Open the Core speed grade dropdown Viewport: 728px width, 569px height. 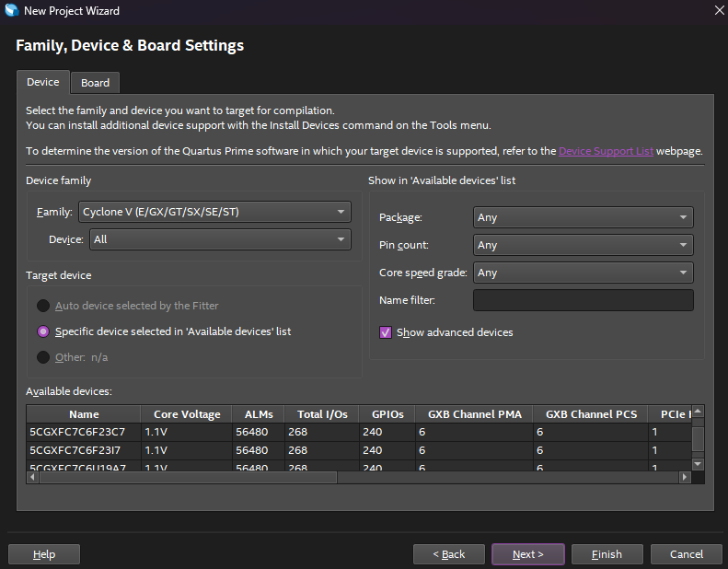coord(583,273)
